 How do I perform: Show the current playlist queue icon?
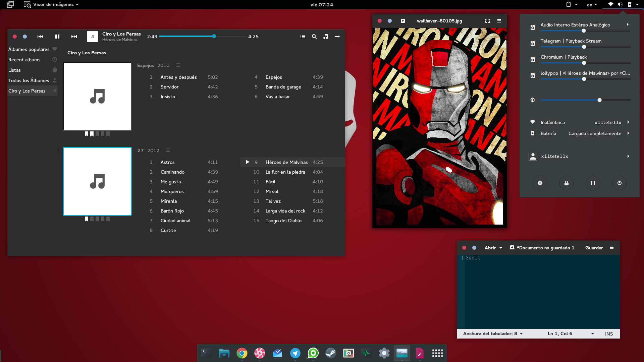click(x=303, y=37)
